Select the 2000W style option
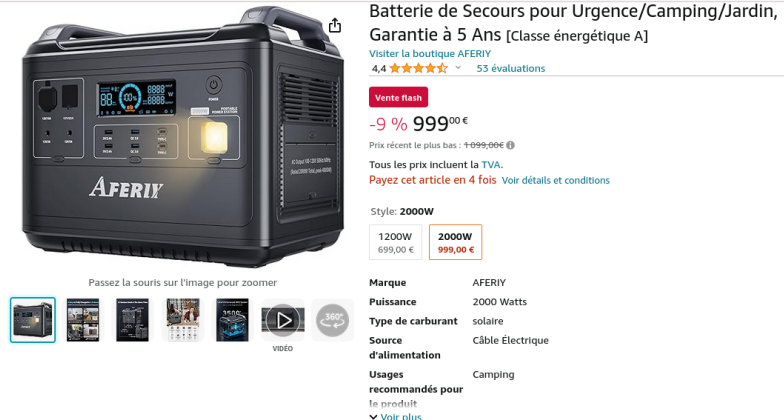The height and width of the screenshot is (420, 784). point(456,242)
